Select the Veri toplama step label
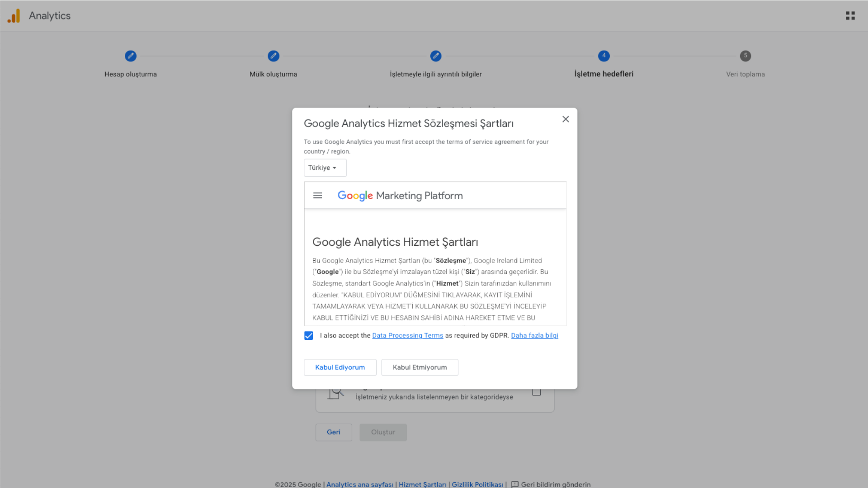Image resolution: width=868 pixels, height=488 pixels. point(745,74)
